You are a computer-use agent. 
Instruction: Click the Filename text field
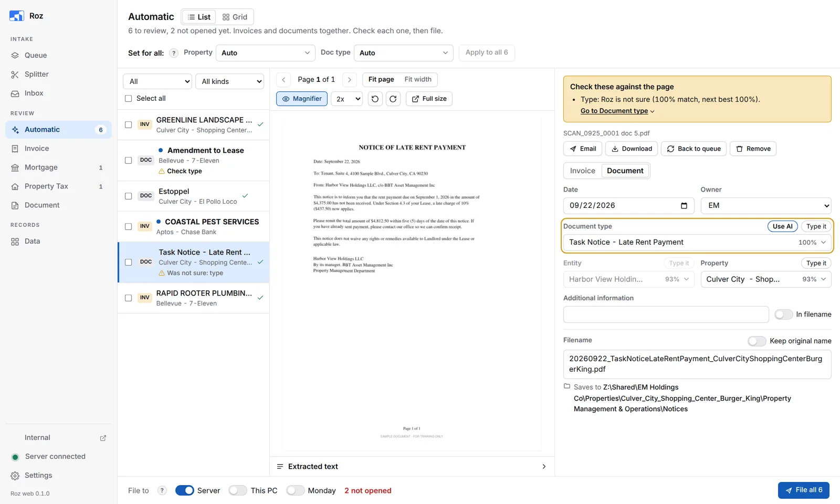pos(697,364)
